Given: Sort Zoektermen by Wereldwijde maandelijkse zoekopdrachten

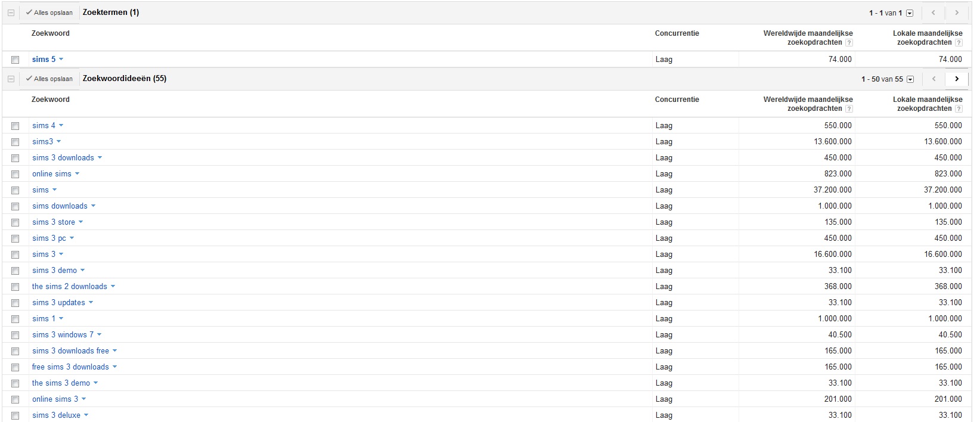Looking at the screenshot, I should pyautogui.click(x=808, y=38).
